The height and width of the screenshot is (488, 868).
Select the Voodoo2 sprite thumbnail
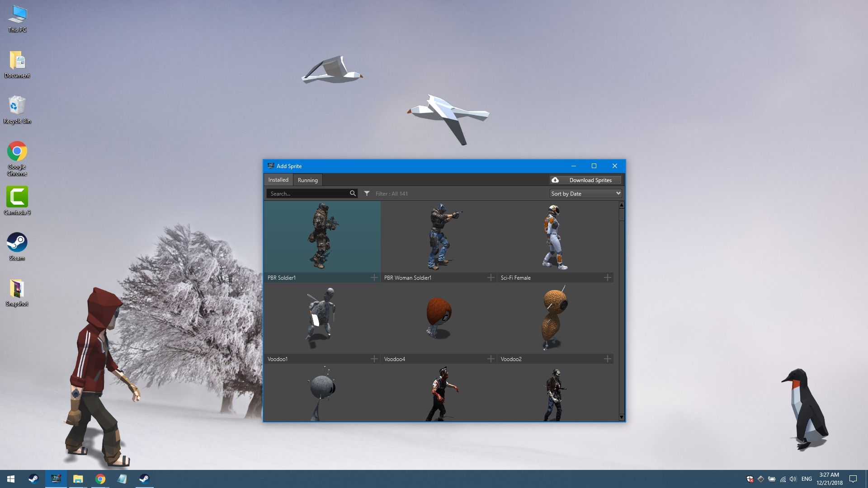pos(555,318)
